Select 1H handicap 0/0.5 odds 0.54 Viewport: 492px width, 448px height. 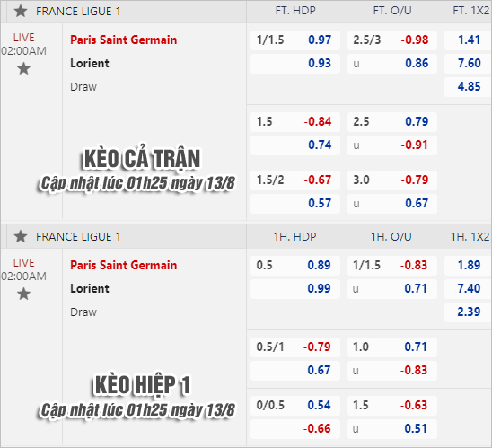click(x=295, y=405)
